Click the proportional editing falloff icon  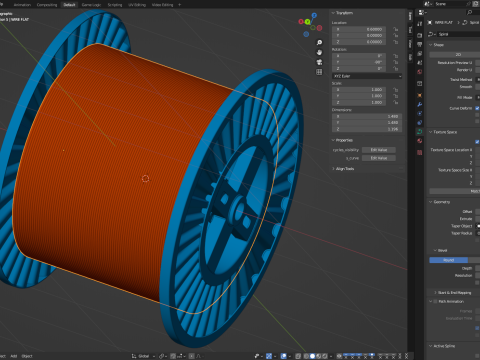pyautogui.click(x=199, y=356)
